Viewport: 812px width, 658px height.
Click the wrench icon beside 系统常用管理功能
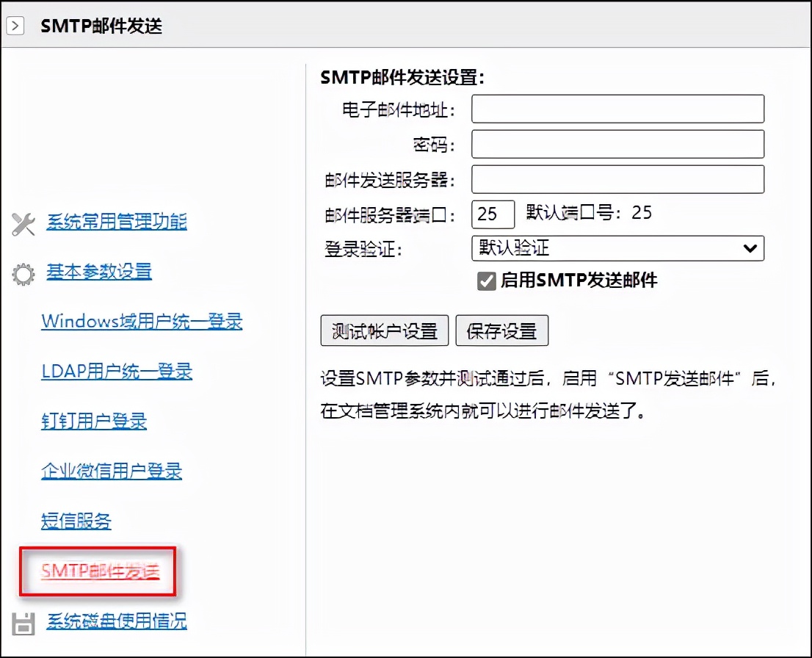tap(23, 225)
